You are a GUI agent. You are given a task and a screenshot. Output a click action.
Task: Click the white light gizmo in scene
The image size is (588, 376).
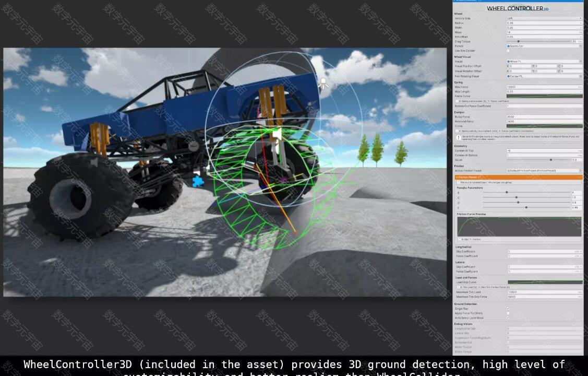323,84
